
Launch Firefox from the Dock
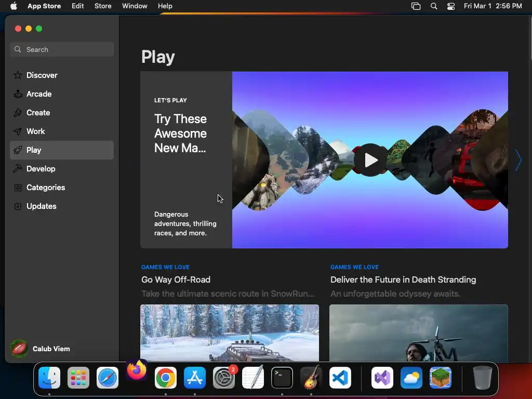click(137, 370)
